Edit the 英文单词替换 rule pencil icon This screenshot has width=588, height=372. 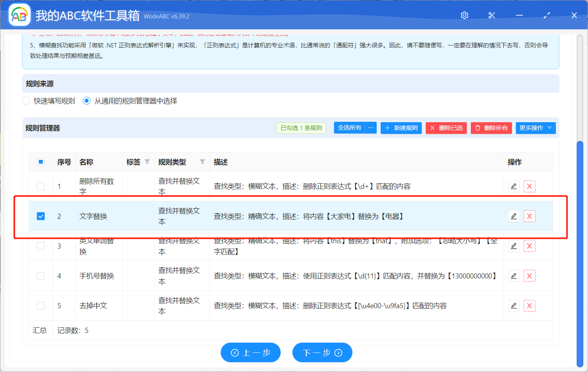point(514,246)
